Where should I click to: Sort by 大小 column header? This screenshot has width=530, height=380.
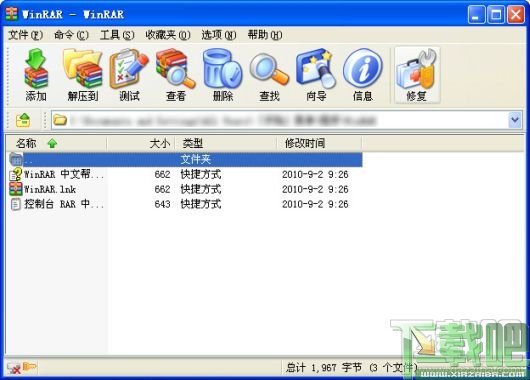(141, 143)
